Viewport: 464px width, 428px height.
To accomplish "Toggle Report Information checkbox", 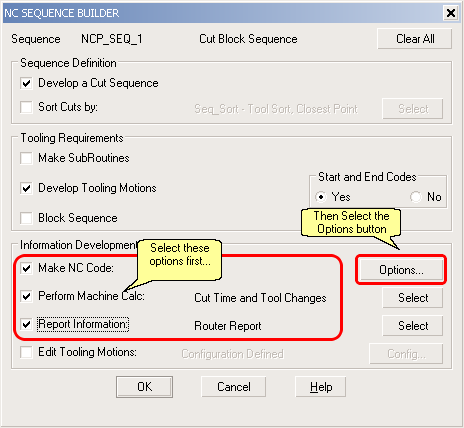I will 26,324.
